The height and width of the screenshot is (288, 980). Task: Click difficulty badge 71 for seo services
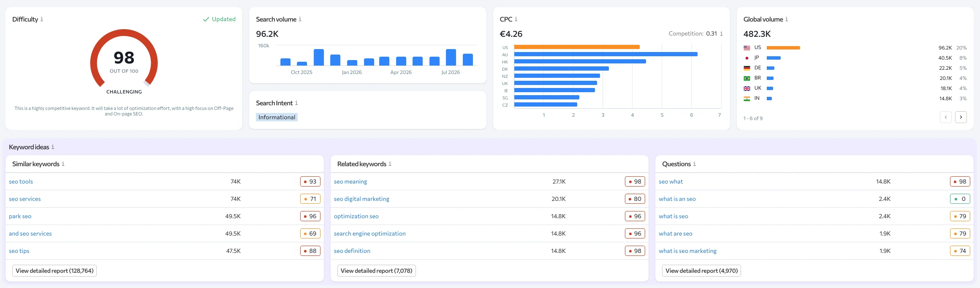310,199
